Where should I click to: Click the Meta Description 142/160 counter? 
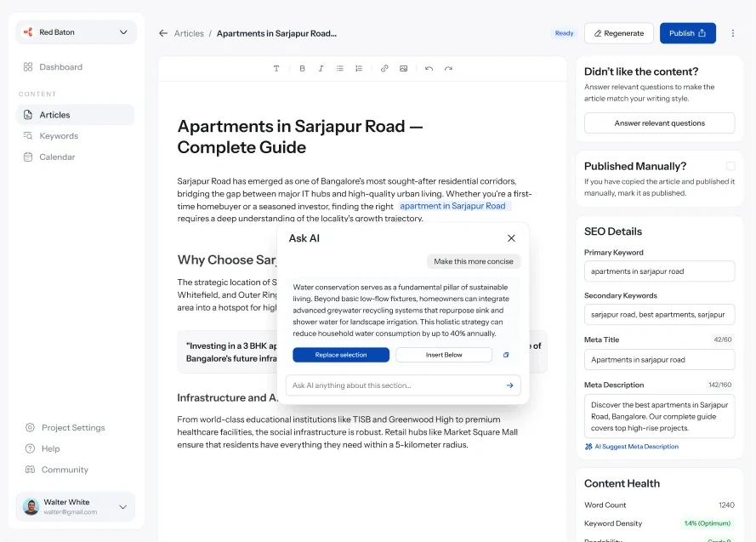pyautogui.click(x=719, y=385)
